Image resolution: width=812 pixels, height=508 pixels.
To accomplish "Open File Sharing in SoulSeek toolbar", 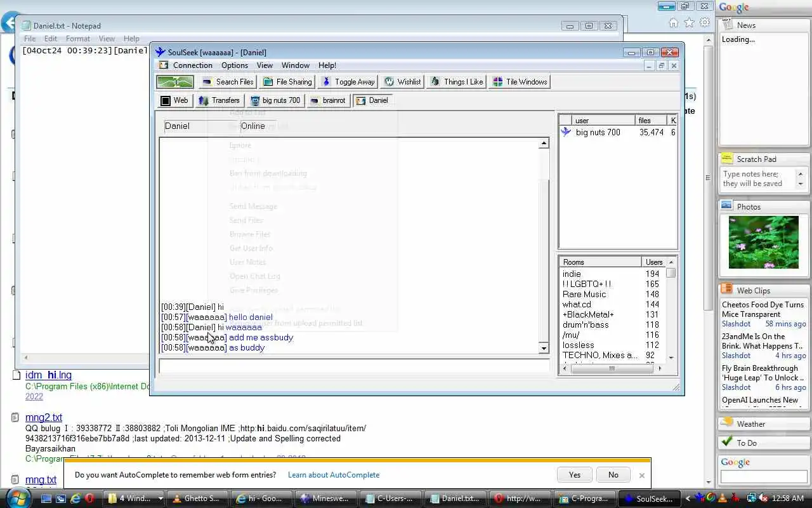I will pos(287,82).
